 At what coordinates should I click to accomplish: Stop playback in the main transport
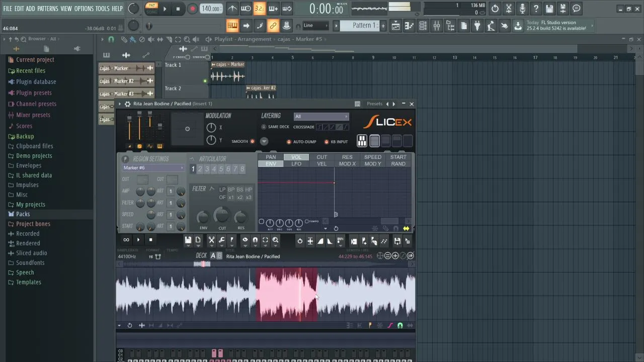[178, 9]
